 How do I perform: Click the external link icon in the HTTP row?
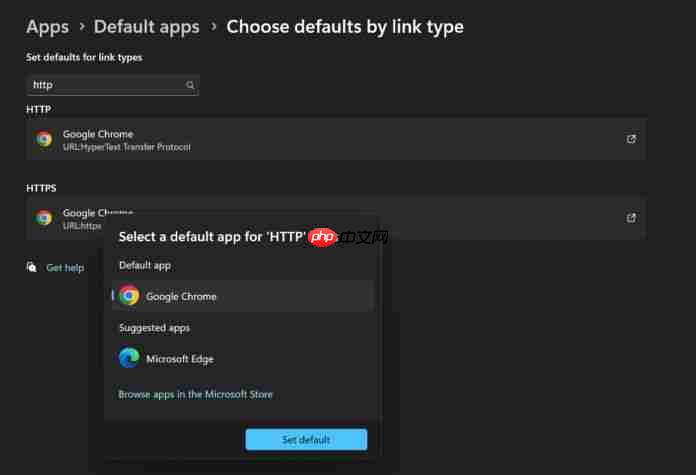click(x=631, y=139)
